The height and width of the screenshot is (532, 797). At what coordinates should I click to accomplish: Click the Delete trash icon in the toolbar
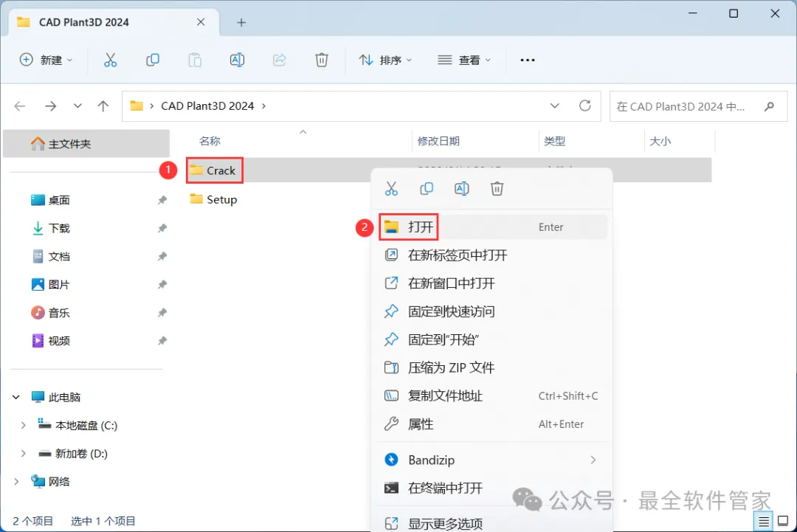coord(322,60)
